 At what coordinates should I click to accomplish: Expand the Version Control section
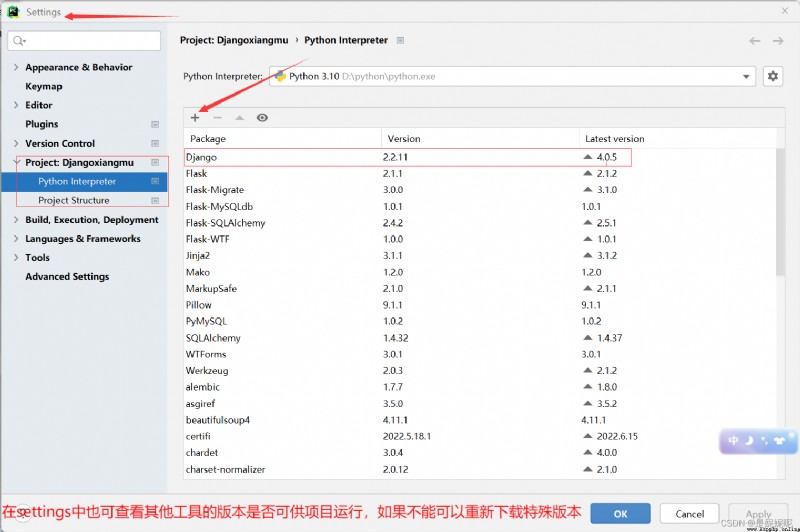[x=16, y=143]
